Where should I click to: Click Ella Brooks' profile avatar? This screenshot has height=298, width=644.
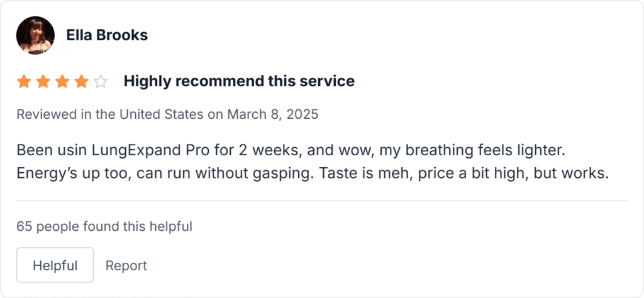click(x=35, y=35)
